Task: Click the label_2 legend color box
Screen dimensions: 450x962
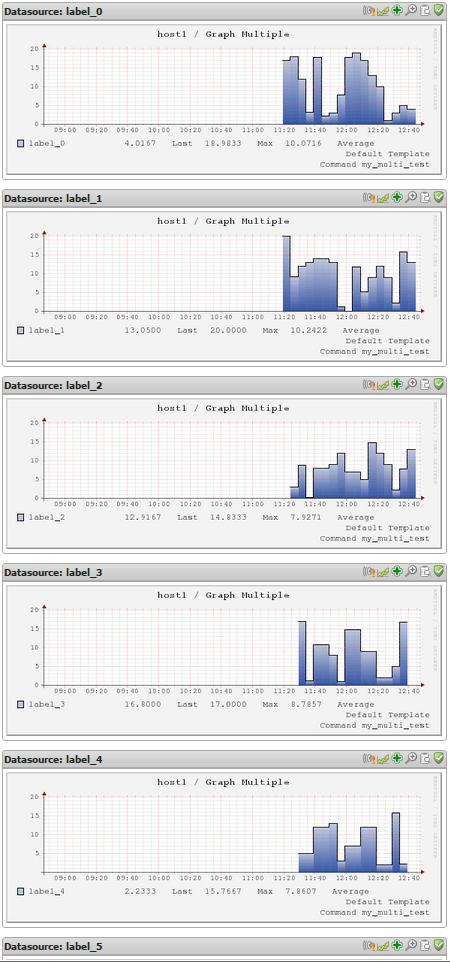Action: (x=21, y=517)
